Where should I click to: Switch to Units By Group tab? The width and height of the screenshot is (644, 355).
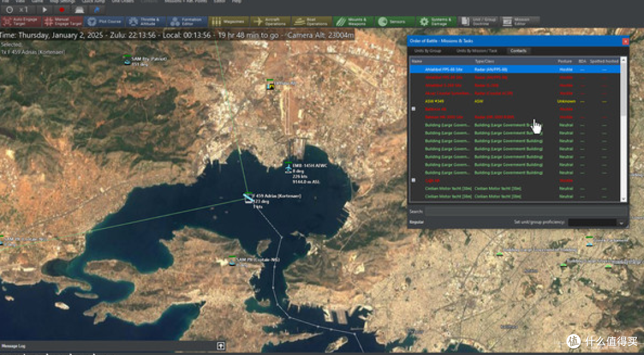coord(428,51)
